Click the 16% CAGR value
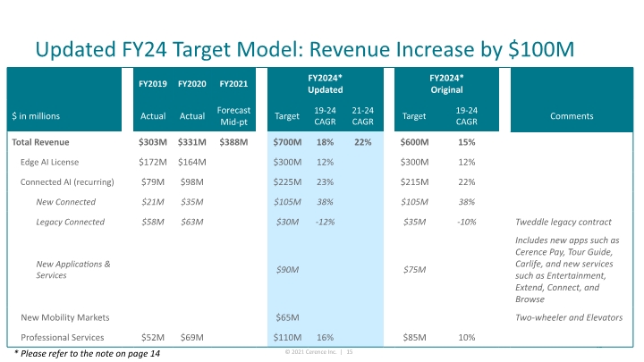The image size is (644, 362). [x=325, y=337]
